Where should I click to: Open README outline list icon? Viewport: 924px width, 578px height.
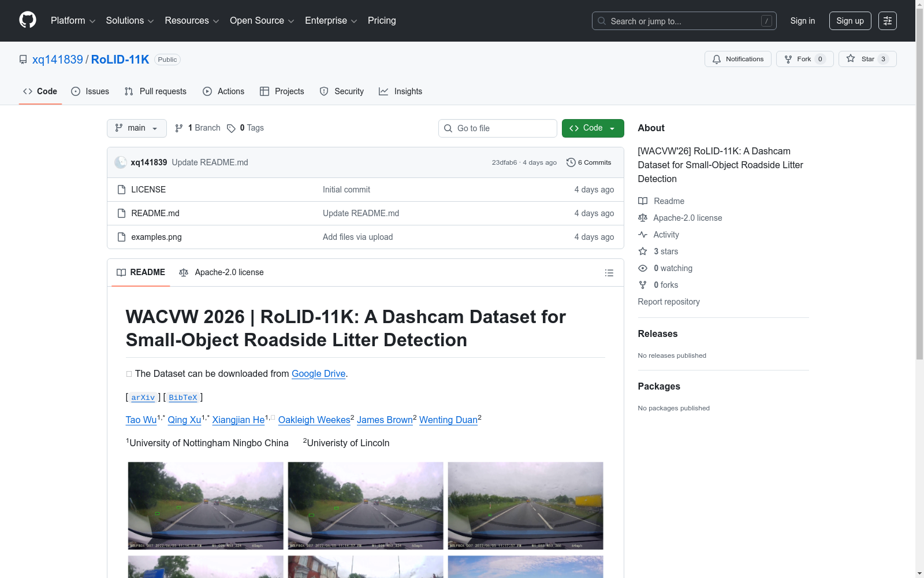[609, 273]
